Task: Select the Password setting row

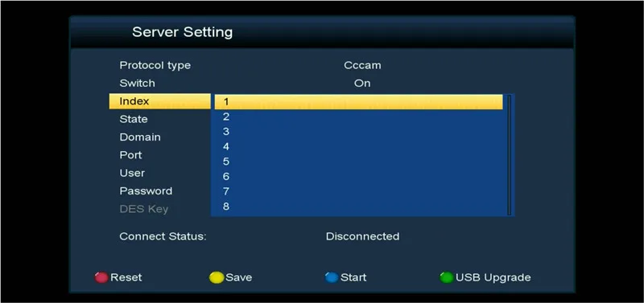Action: (159, 191)
